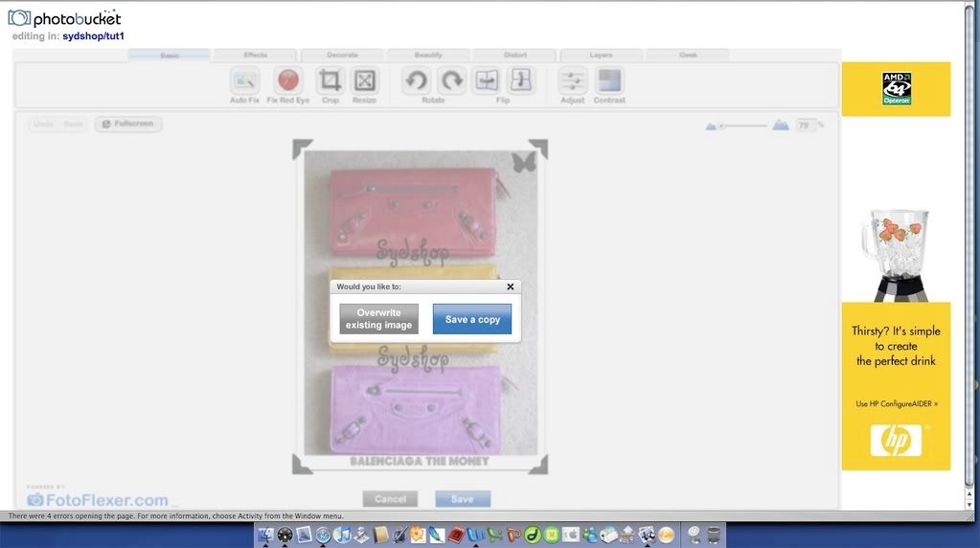The height and width of the screenshot is (548, 980).
Task: Switch to the Distort tab
Action: click(x=515, y=55)
